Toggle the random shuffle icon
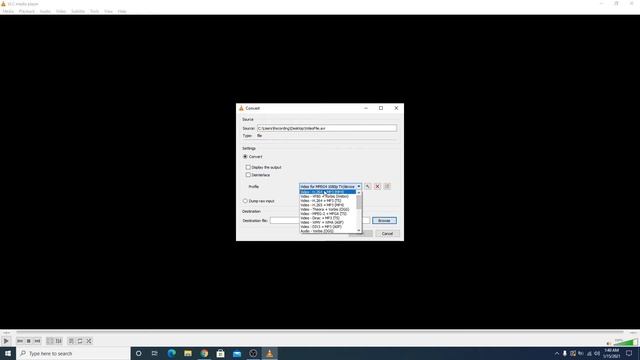640x360 pixels. [x=89, y=341]
